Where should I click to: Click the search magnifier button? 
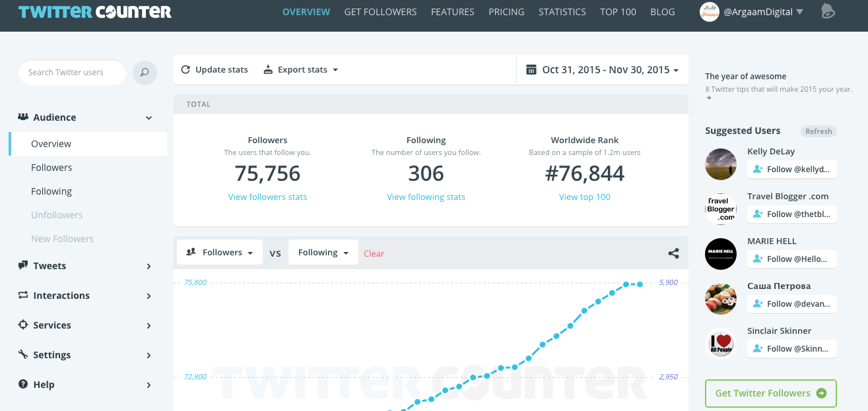click(145, 73)
